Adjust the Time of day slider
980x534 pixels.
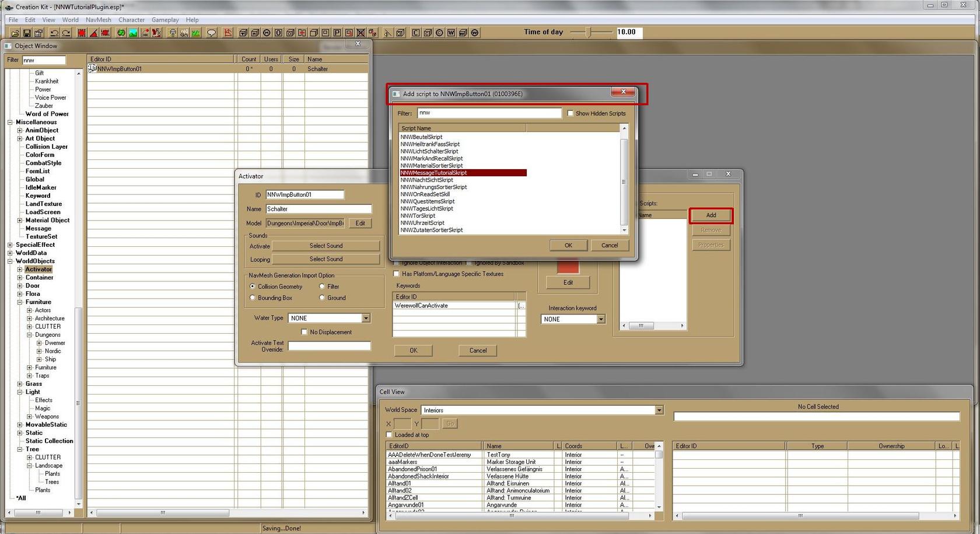589,32
